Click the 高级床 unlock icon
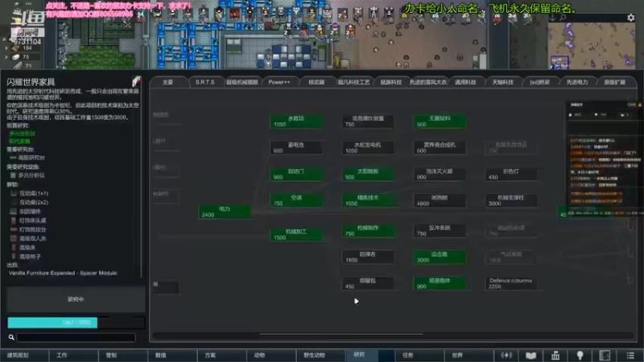 [14, 248]
